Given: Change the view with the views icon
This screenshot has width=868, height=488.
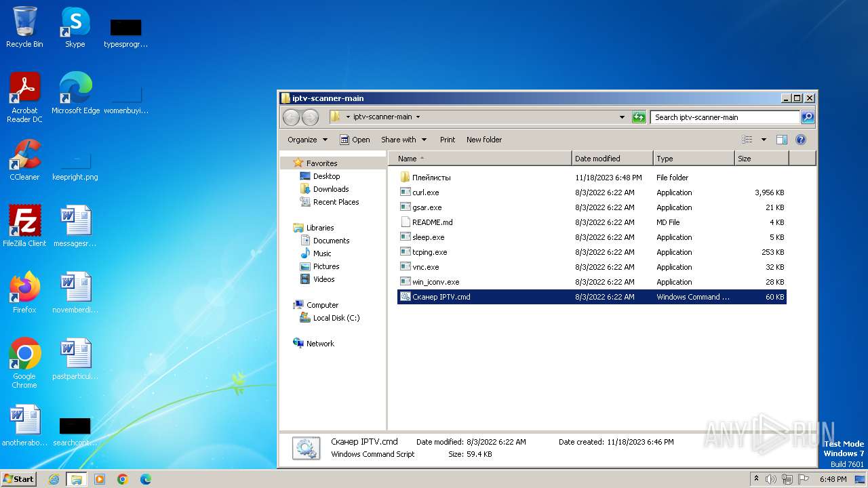Looking at the screenshot, I should [x=747, y=140].
